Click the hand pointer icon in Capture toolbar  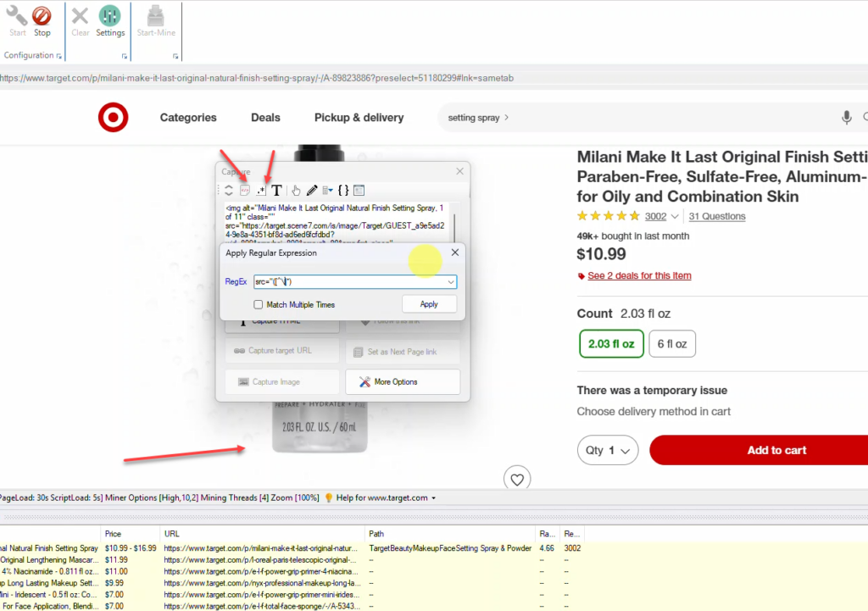296,191
